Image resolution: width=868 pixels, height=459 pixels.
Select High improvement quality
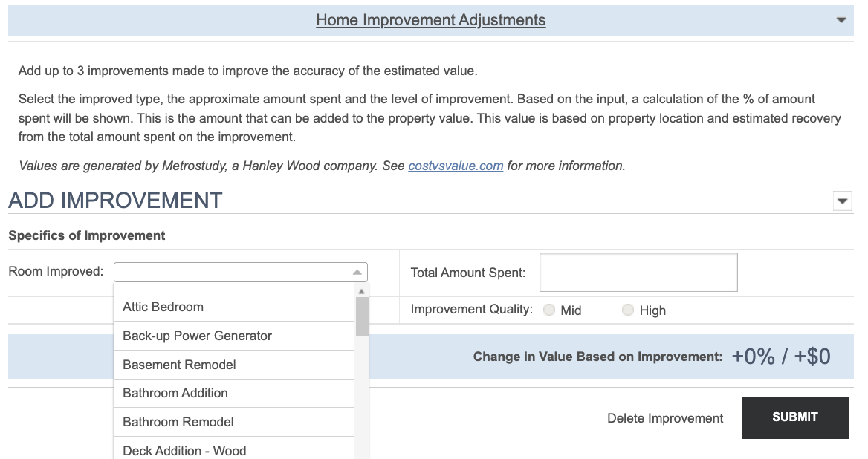coord(628,310)
